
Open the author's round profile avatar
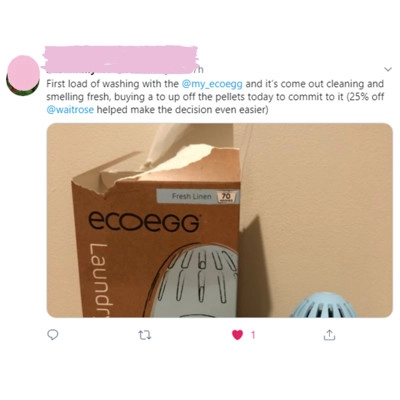tap(23, 76)
